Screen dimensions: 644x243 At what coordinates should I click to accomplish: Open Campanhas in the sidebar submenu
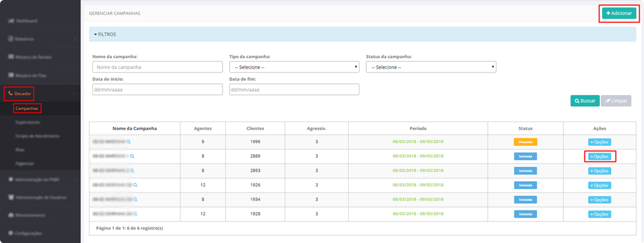(x=27, y=108)
